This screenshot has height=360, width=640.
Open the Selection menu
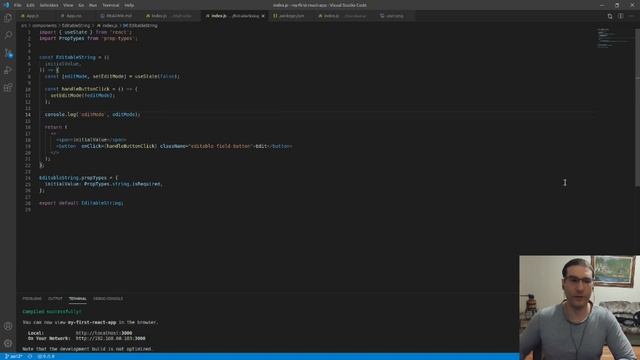(49, 5)
